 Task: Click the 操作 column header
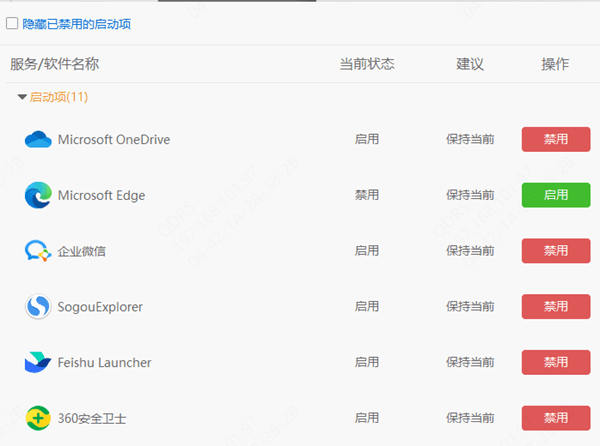pyautogui.click(x=555, y=64)
